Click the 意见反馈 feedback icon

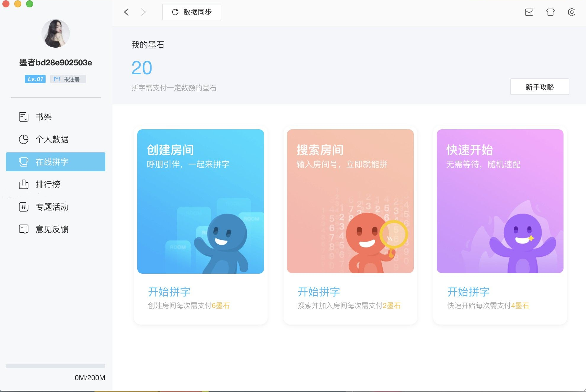point(24,229)
